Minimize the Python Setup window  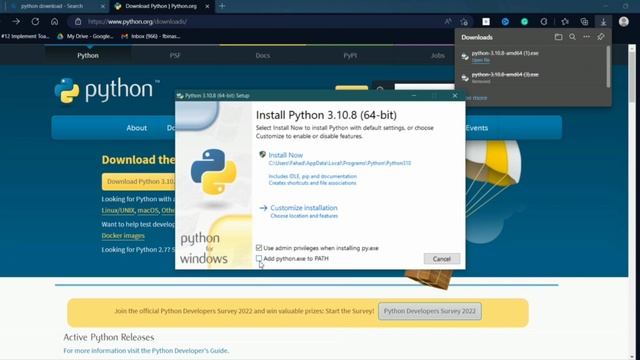point(414,96)
